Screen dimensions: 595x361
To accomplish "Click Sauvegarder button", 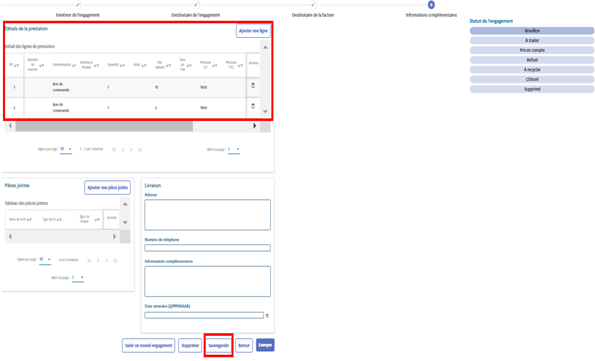I will 219,345.
